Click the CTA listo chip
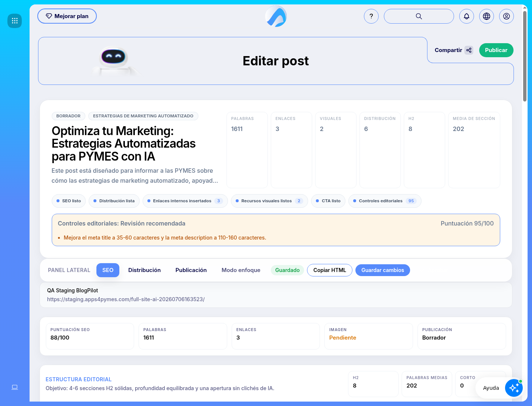Screen dimensions: 532x406 pyautogui.click(x=328, y=201)
